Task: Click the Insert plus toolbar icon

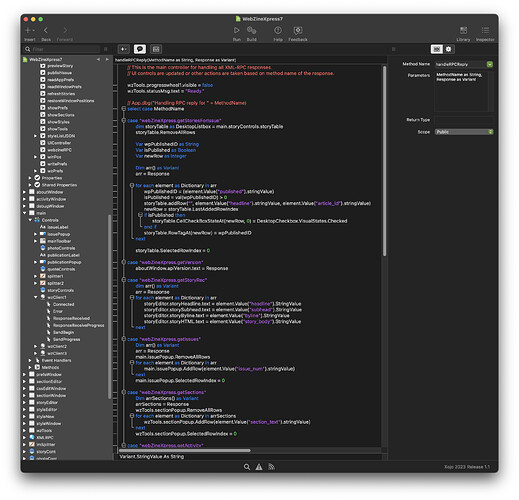Action: (29, 30)
